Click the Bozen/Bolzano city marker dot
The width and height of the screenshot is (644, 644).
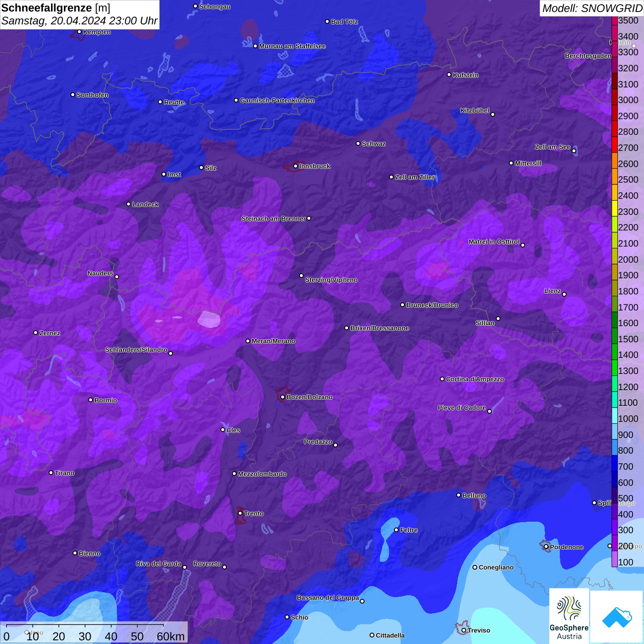283,397
